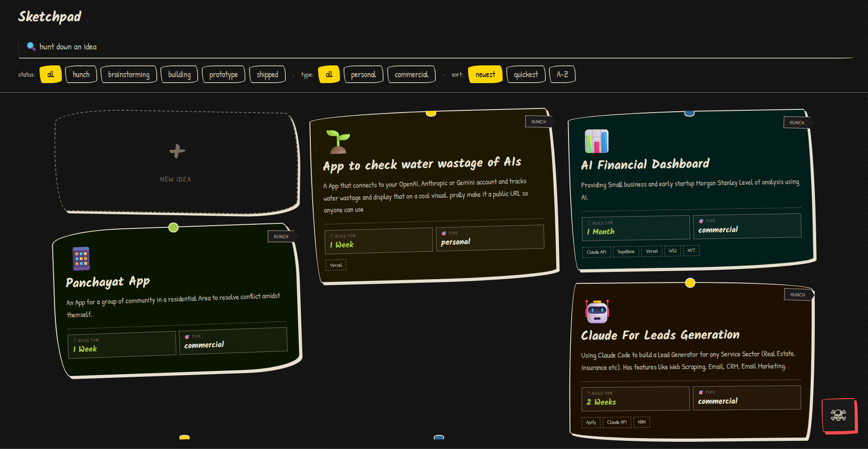Click the yellow pin on water wastage card

431,113
